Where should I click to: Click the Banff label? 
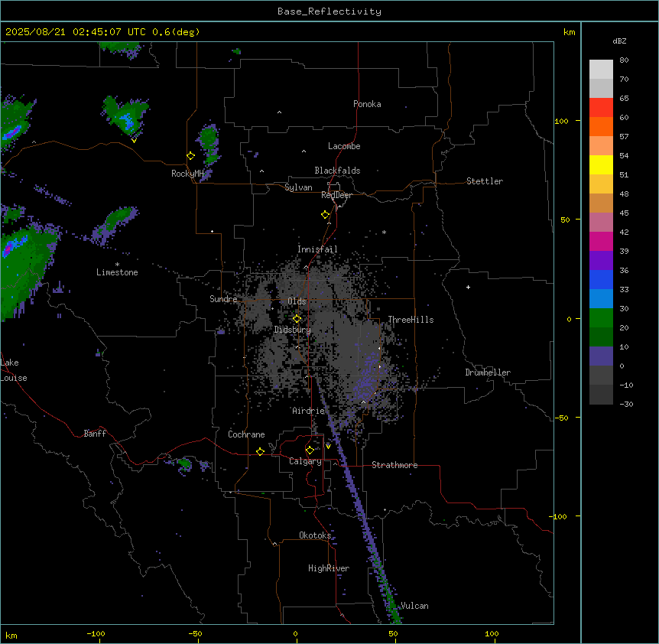[95, 434]
